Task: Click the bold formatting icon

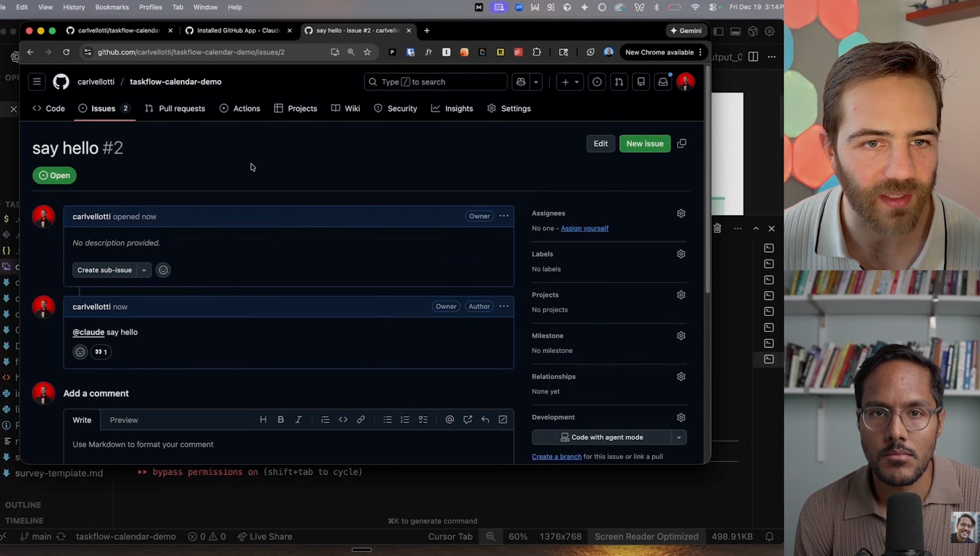Action: 281,420
